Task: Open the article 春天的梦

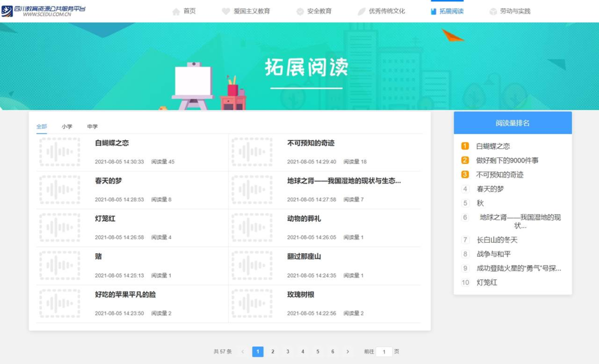Action: [x=108, y=181]
